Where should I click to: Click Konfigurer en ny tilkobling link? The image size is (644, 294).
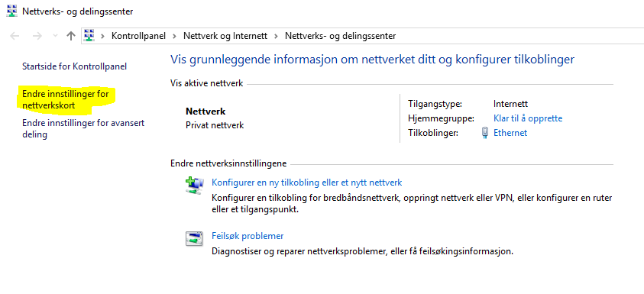(306, 183)
